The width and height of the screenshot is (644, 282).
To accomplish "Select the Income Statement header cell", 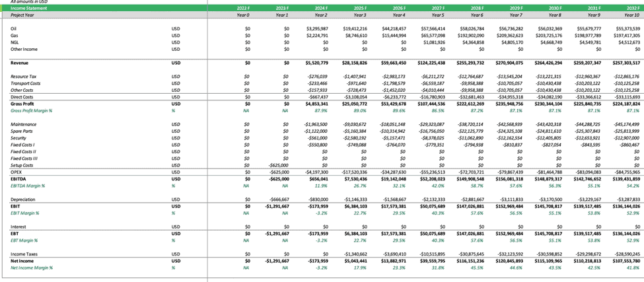I will click(x=29, y=8).
